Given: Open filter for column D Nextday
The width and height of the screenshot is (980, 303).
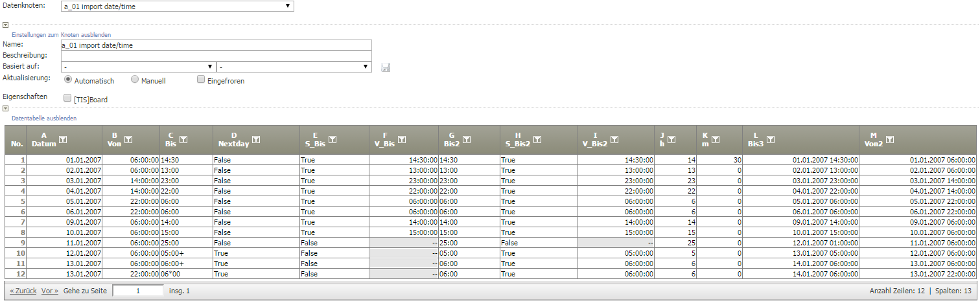Looking at the screenshot, I should (x=256, y=139).
